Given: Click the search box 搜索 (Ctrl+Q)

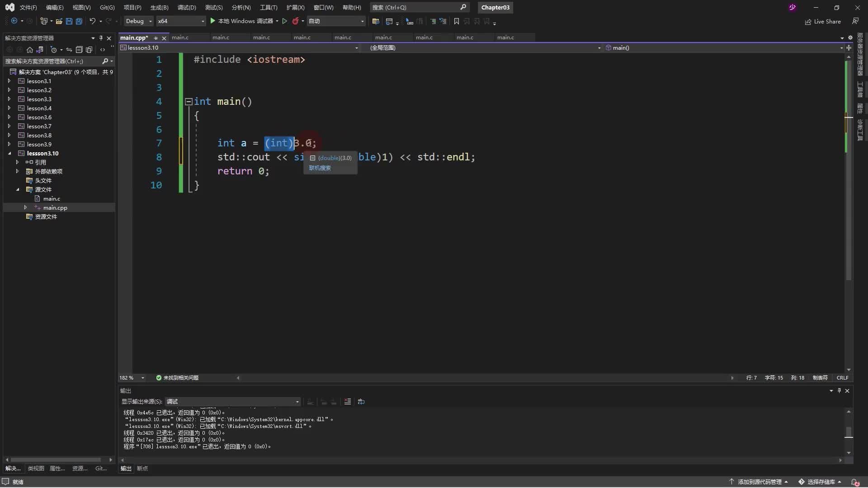Looking at the screenshot, I should pos(419,7).
